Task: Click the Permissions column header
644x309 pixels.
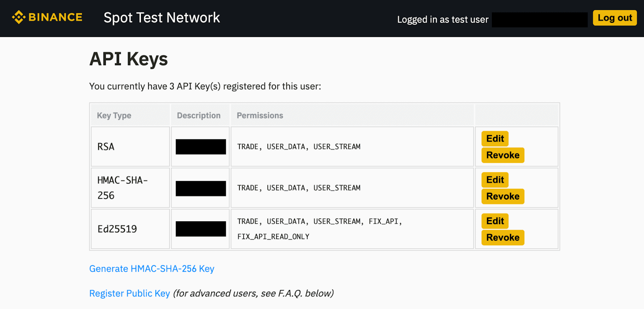Action: pos(260,115)
